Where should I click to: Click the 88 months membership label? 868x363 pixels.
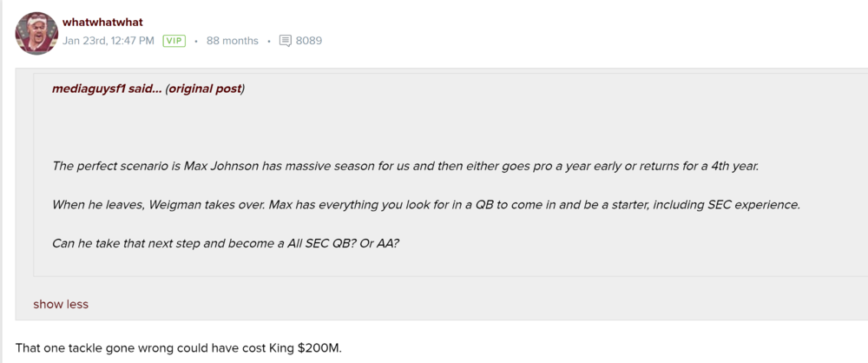tap(232, 41)
